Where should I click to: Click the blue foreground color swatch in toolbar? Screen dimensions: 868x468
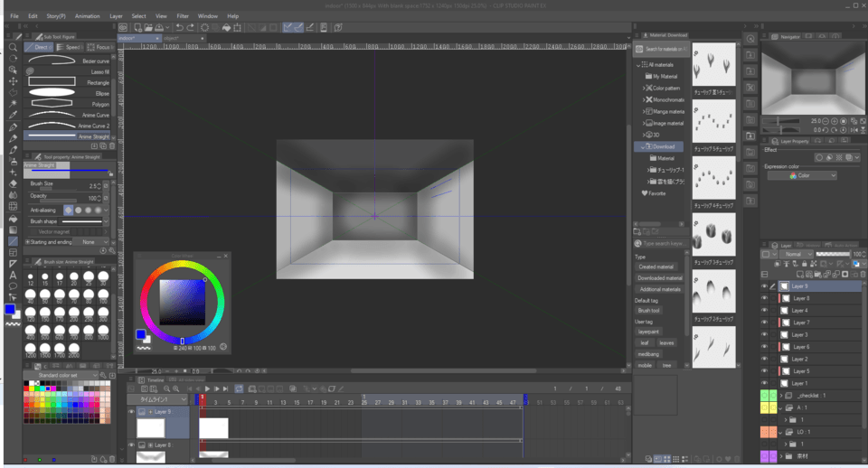(9, 309)
